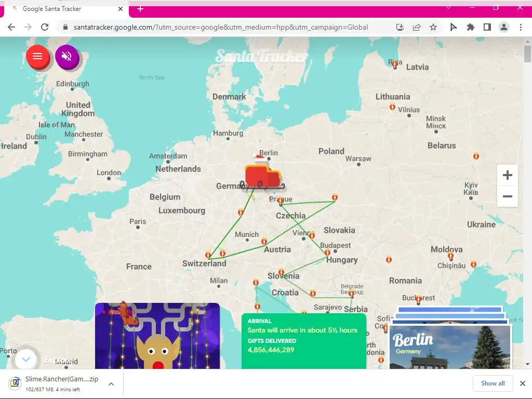Click the London city label
Screen dimensions: 532x399
(109, 172)
